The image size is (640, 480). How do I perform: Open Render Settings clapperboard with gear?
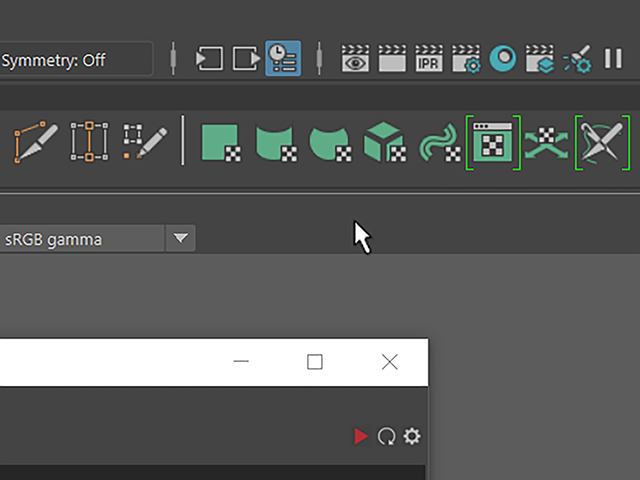[466, 59]
